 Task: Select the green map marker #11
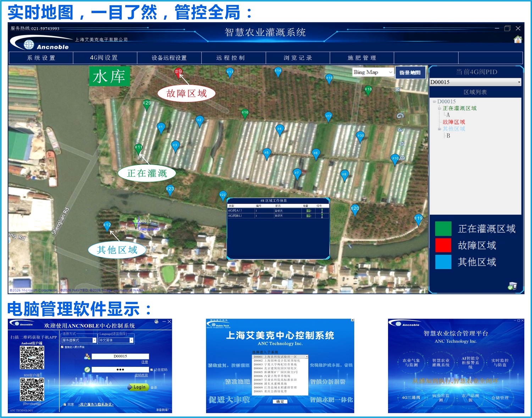click(x=139, y=149)
